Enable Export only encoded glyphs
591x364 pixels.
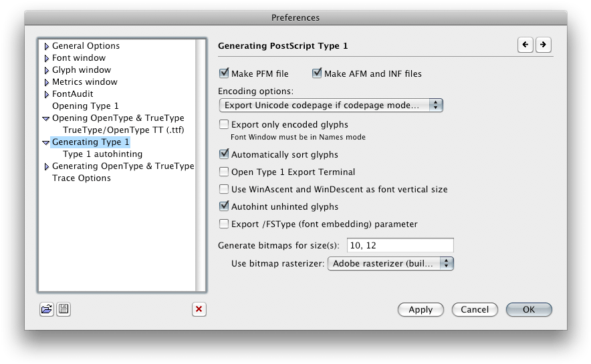(225, 124)
